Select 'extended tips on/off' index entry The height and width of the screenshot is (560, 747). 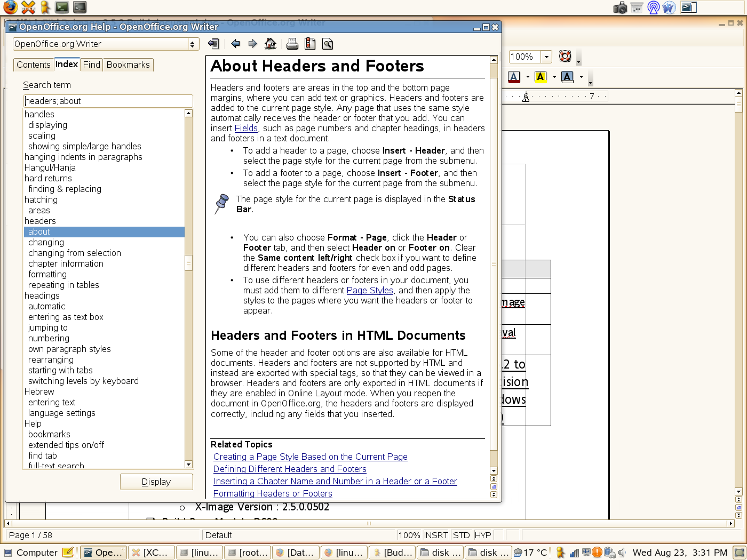click(66, 445)
